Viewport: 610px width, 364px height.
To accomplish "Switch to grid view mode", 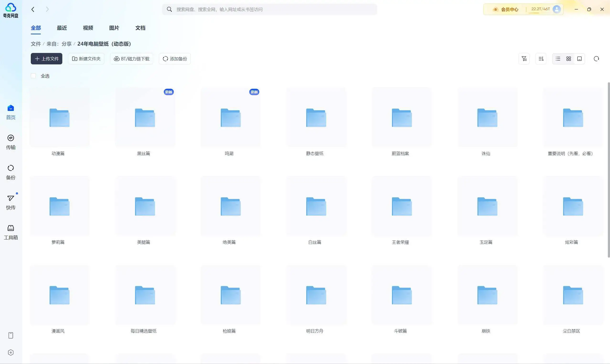I will coord(568,59).
